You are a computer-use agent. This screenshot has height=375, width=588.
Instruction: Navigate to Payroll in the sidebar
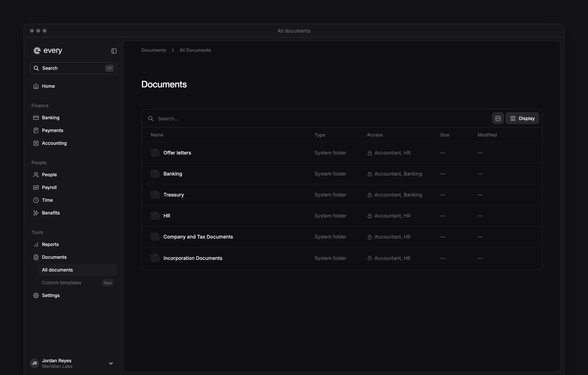(x=73, y=187)
